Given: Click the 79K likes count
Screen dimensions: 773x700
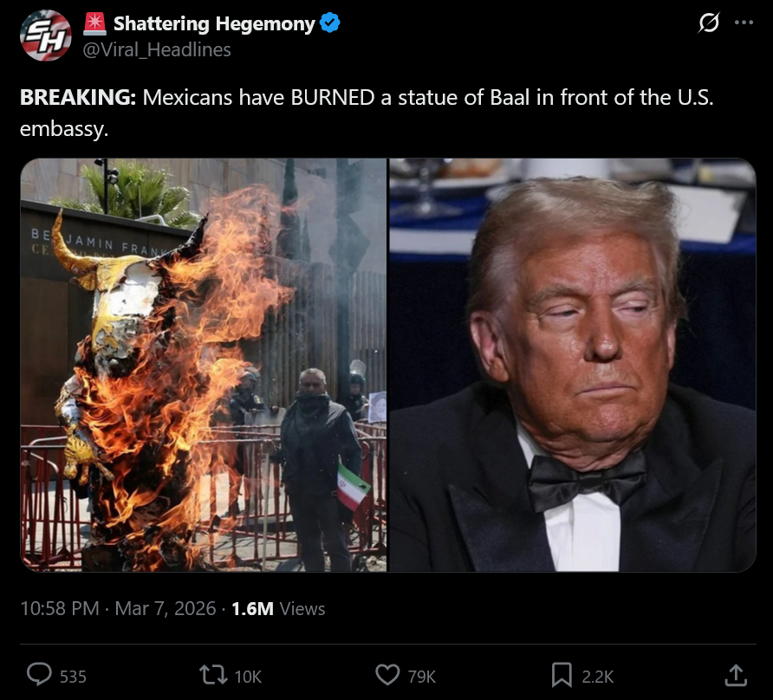Looking at the screenshot, I should [421, 677].
